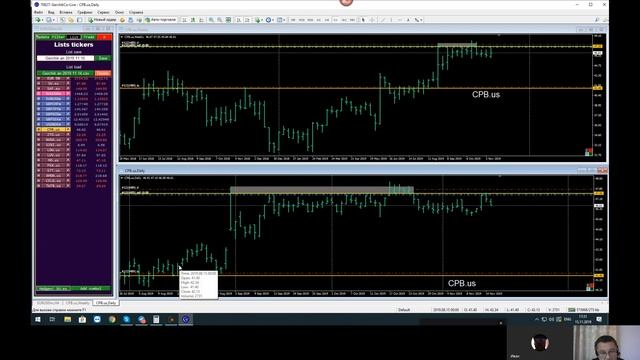Image resolution: width=640 pixels, height=360 pixels.
Task: Click the List save name field
Action: pos(65,58)
